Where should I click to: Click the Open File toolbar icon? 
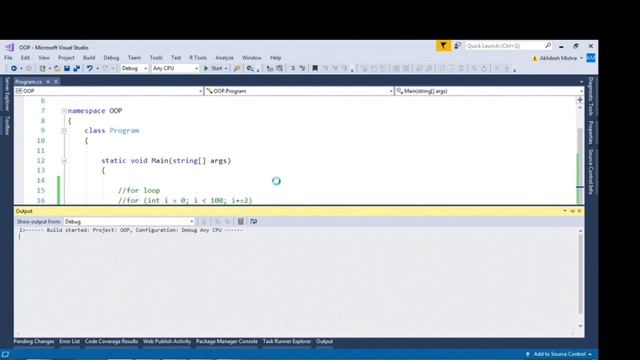(57, 69)
